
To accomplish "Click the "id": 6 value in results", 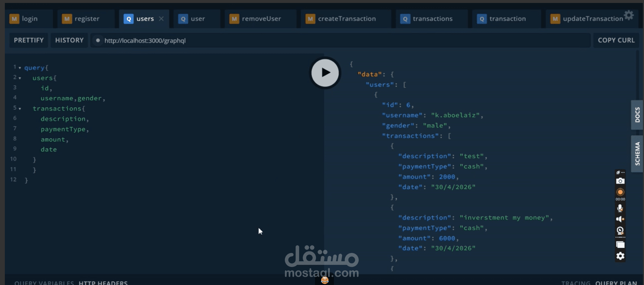I will (x=408, y=105).
